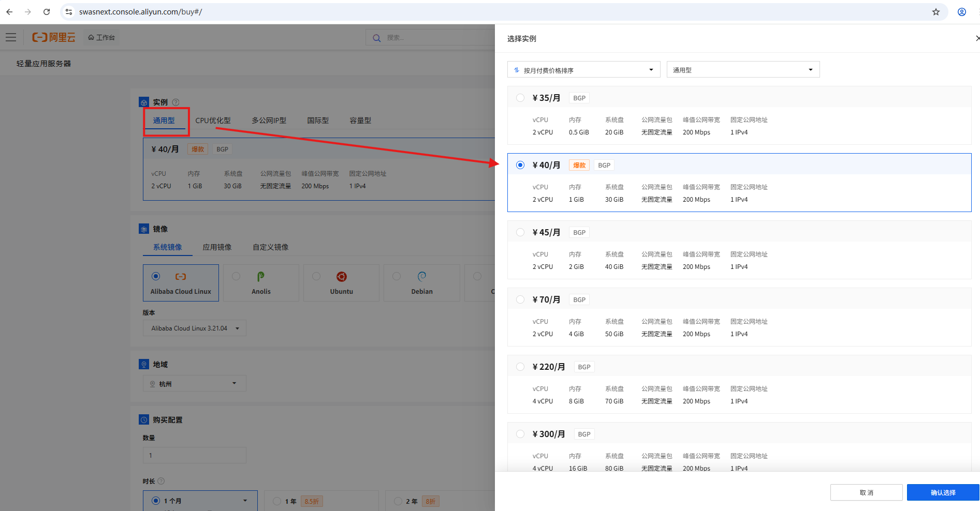This screenshot has width=980, height=511.
Task: Select the ¥300/月 instance radio
Action: [x=520, y=434]
